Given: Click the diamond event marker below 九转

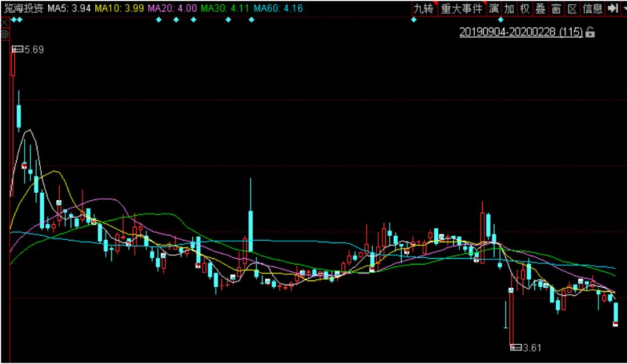Looking at the screenshot, I should tap(414, 20).
